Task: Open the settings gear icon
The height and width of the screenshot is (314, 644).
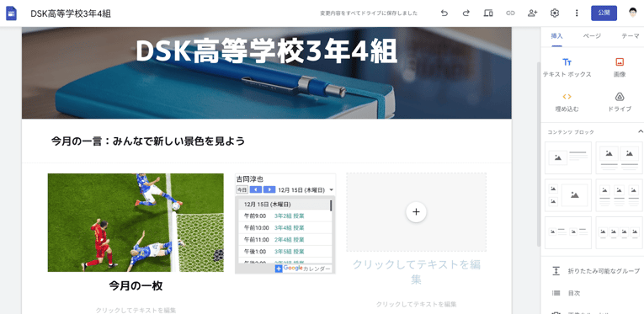Action: (555, 13)
